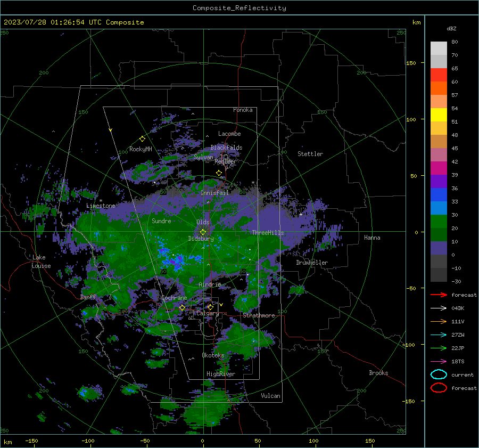Select the purple 36-39 dBZ swatch
479x448 pixels.
pyautogui.click(x=439, y=181)
